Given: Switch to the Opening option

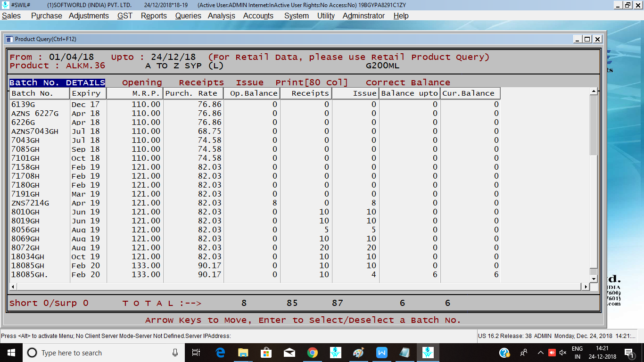Looking at the screenshot, I should point(142,82).
